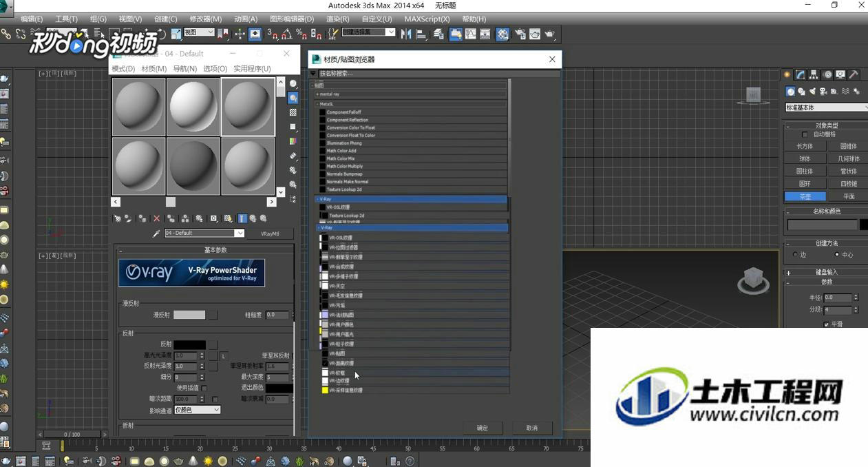Viewport: 868px width, 467px height.
Task: Open the 影响通道 dropdown
Action: click(197, 410)
